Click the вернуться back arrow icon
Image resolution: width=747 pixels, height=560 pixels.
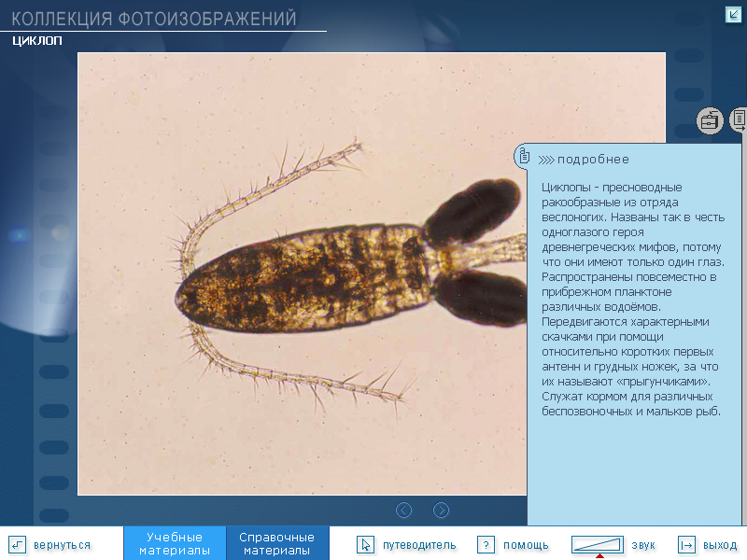coord(17,544)
